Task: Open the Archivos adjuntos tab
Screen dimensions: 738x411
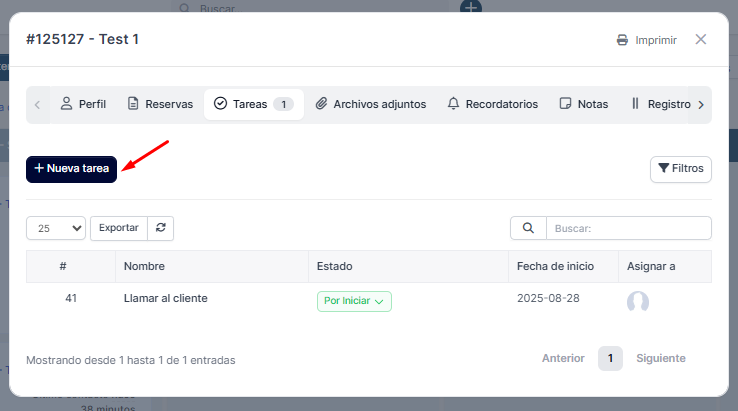Action: (371, 104)
